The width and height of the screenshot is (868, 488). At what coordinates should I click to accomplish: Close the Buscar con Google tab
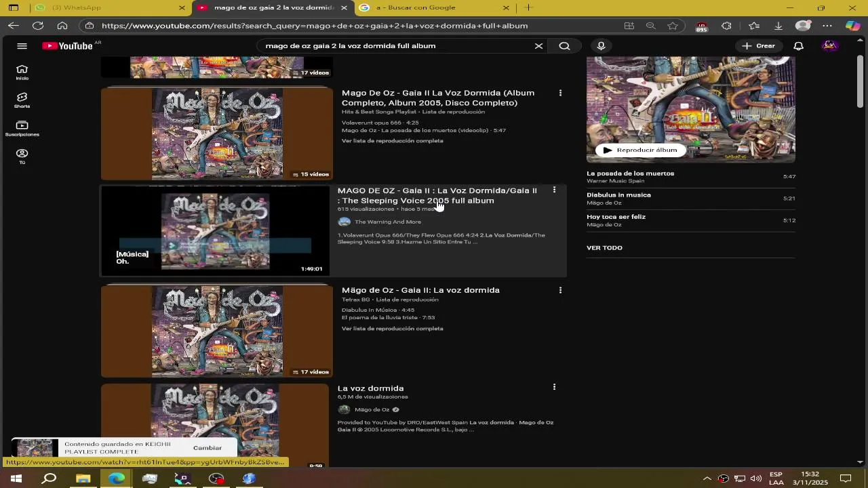pyautogui.click(x=506, y=7)
